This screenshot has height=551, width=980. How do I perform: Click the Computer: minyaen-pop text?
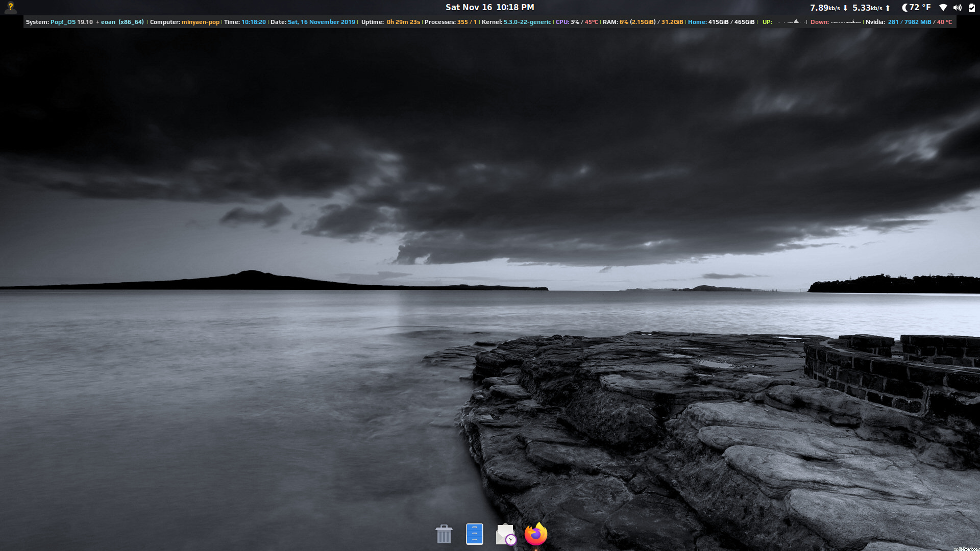click(x=185, y=22)
